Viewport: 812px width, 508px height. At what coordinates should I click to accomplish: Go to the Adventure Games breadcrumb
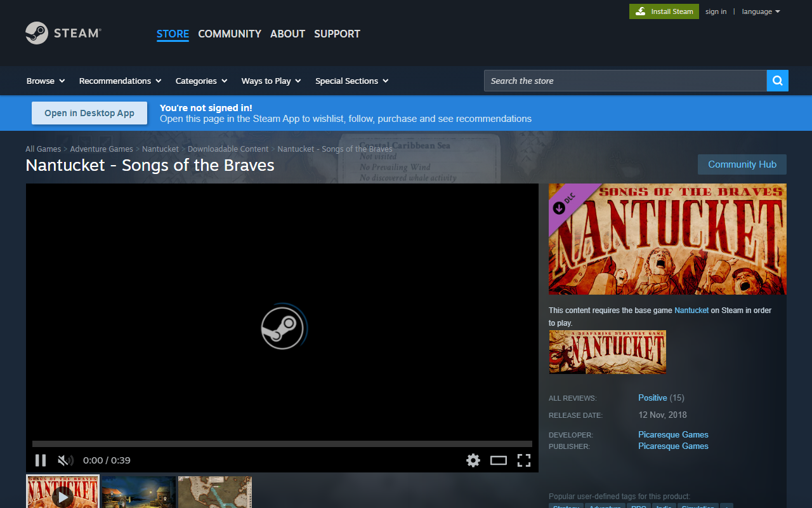click(101, 149)
